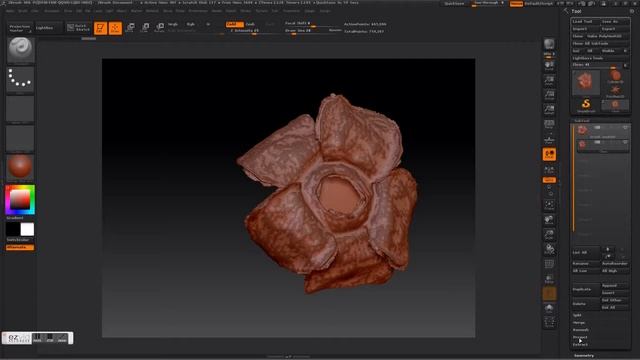Viewport: 640px width, 360px height.
Task: Select the Cylinder3D tool
Action: [x=615, y=76]
